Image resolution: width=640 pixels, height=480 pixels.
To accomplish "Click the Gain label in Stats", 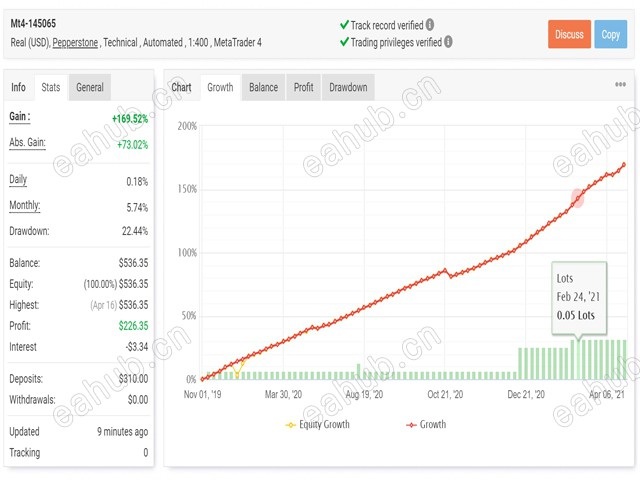I will pyautogui.click(x=20, y=117).
